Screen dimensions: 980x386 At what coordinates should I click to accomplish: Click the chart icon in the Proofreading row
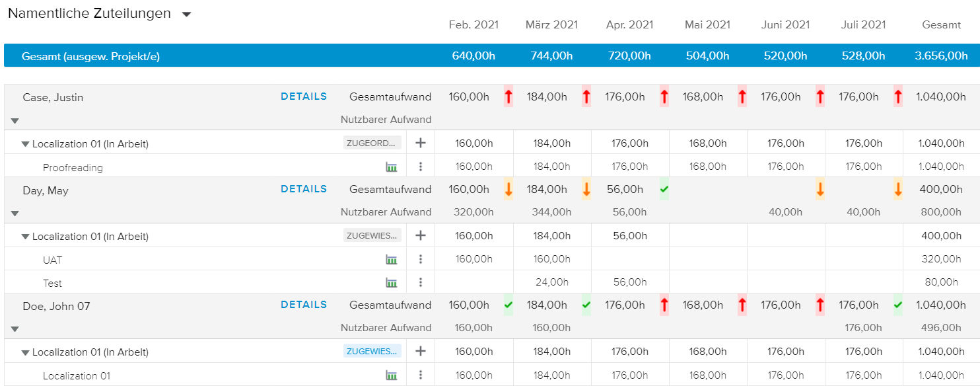(392, 167)
